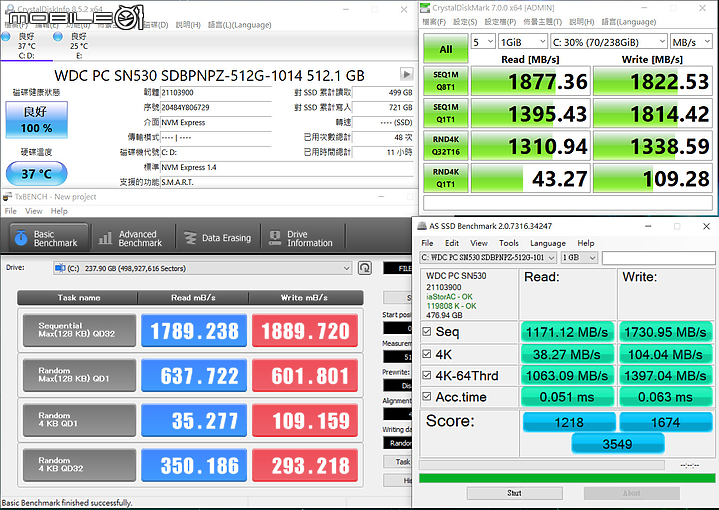
Task: Click AS SSD empty text field beside 1 GB
Action: [x=658, y=258]
